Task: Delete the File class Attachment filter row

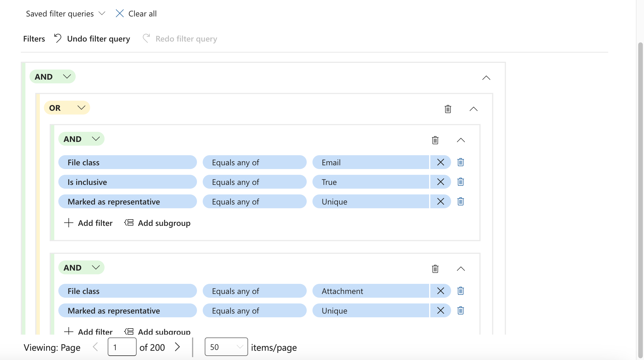Action: click(461, 291)
